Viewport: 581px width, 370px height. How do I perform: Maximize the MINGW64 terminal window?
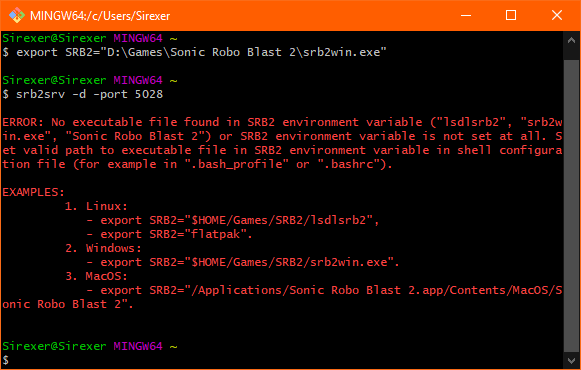[x=511, y=16]
